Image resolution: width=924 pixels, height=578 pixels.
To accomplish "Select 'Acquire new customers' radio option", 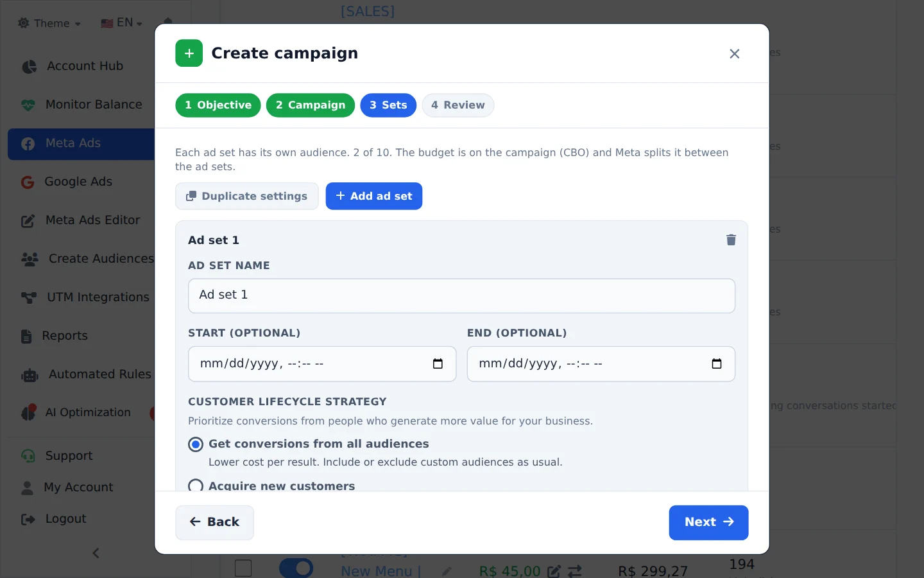I will click(196, 486).
